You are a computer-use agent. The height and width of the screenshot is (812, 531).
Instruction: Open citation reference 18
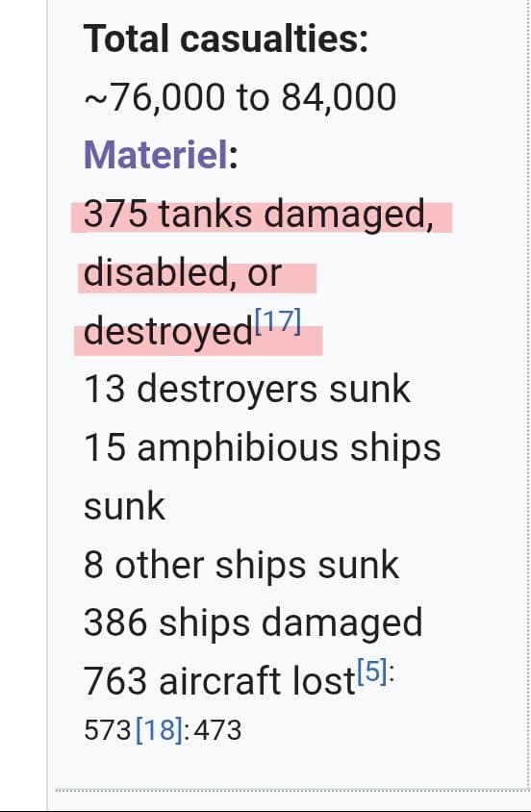click(159, 729)
